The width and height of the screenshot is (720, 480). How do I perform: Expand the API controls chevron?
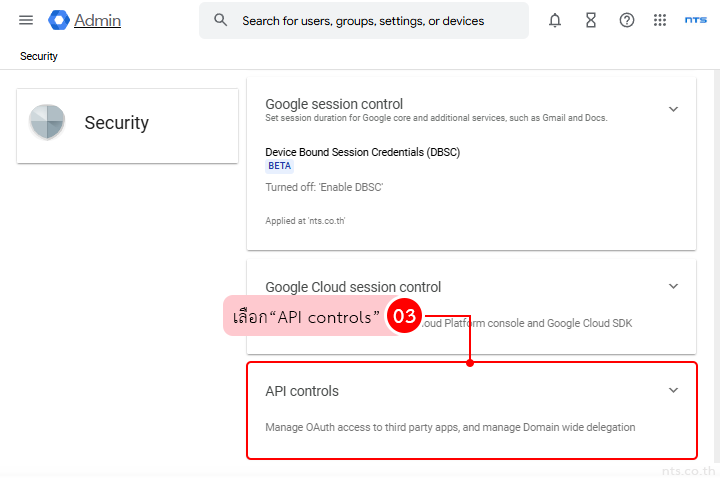tap(673, 391)
